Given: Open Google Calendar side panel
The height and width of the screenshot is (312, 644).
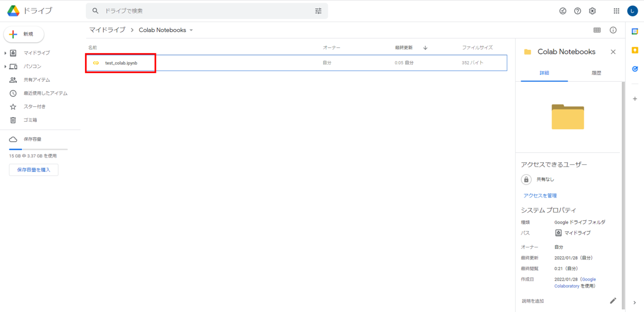Looking at the screenshot, I should (635, 31).
